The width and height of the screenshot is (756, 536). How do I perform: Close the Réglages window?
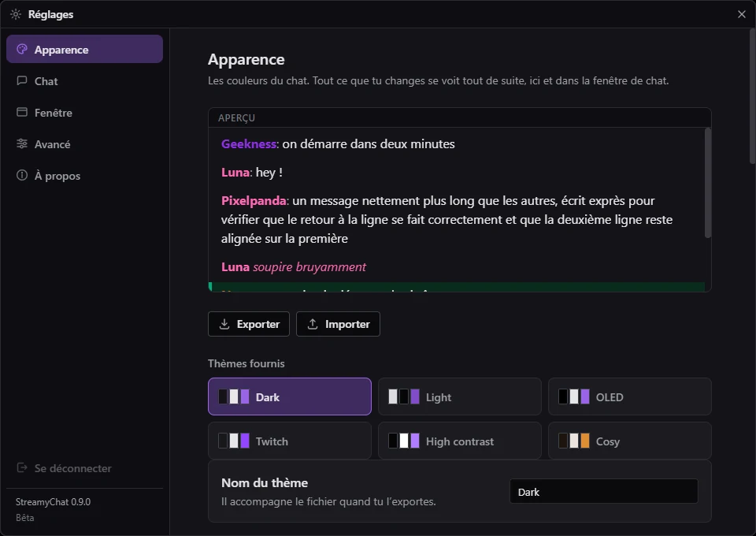point(742,14)
